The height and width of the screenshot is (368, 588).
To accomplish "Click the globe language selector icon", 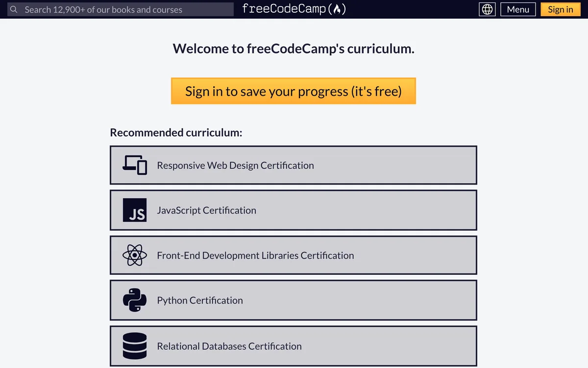I will tap(488, 9).
